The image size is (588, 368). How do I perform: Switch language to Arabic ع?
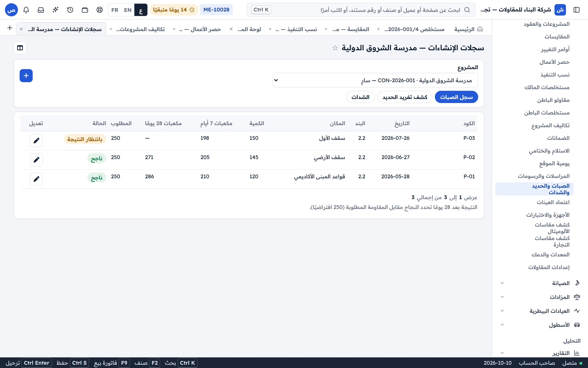[141, 10]
